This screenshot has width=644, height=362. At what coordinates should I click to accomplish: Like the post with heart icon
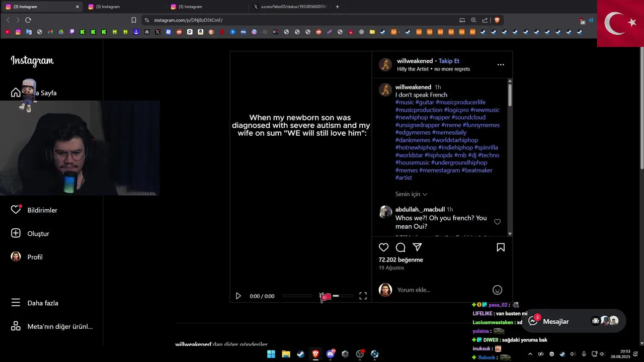384,247
